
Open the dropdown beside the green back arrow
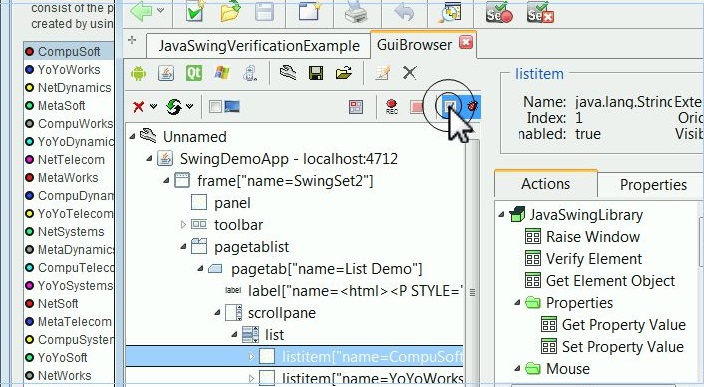(160, 10)
